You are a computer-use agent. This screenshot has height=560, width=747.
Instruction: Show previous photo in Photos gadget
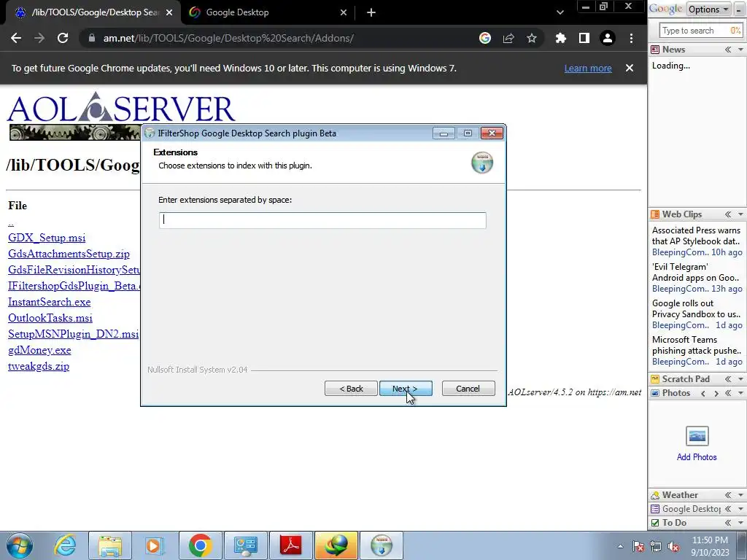click(703, 393)
